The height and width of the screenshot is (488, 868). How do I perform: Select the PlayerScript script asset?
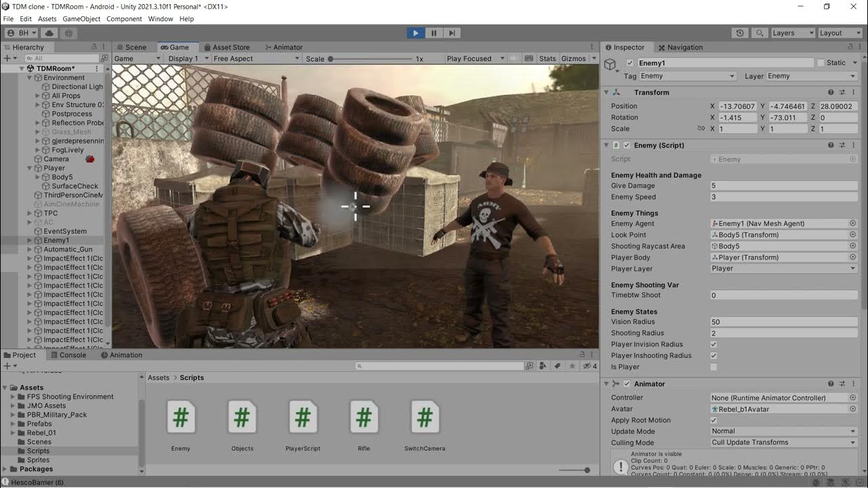303,426
